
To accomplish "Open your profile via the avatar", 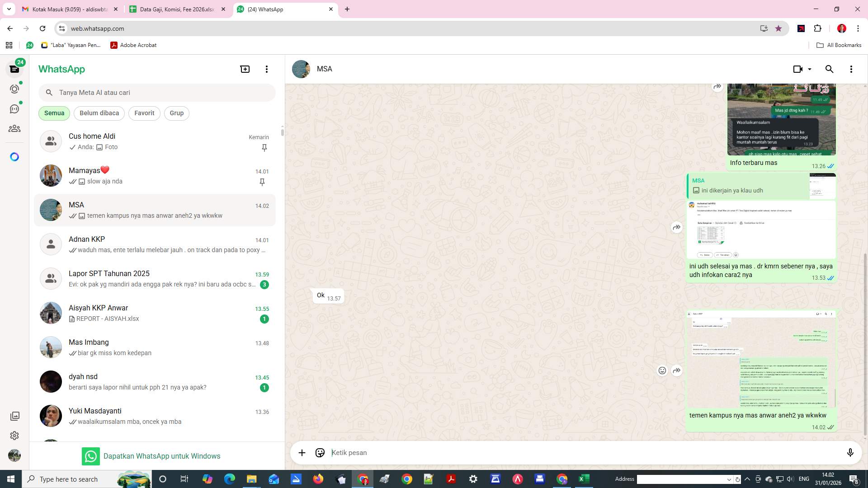I will (14, 455).
